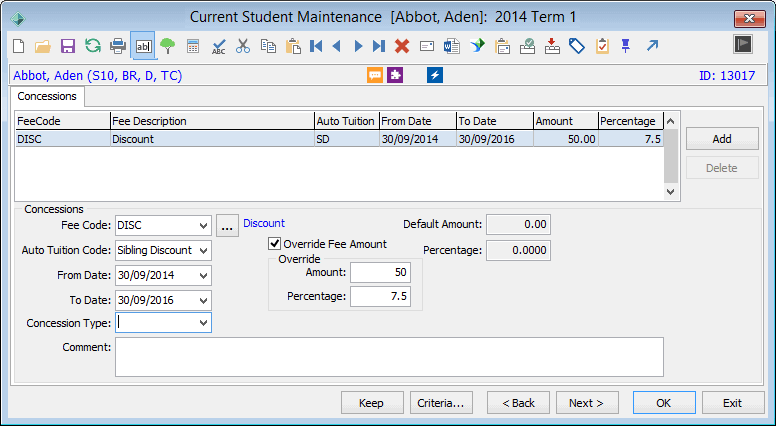Click the red X delete icon
This screenshot has height=426, width=776.
pyautogui.click(x=402, y=47)
